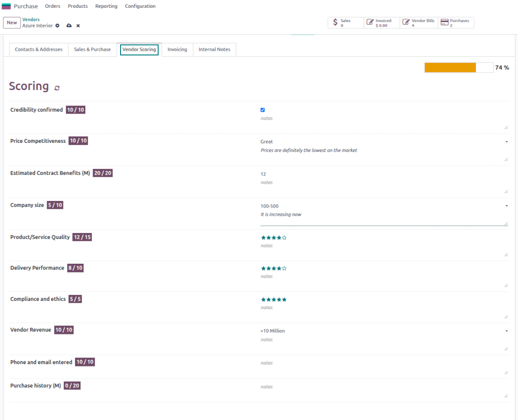The width and height of the screenshot is (518, 420).
Task: Set Compliance and ethics to one star
Action: click(263, 300)
